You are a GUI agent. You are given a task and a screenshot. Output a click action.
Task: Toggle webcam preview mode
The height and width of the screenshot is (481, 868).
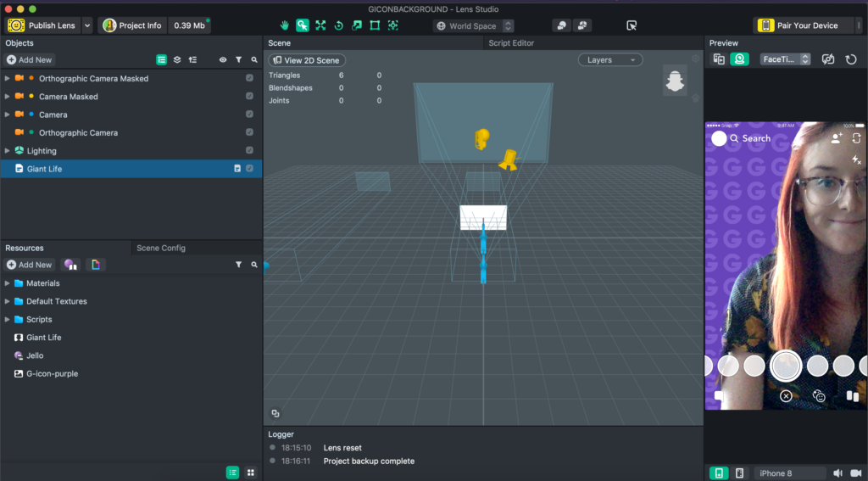point(739,59)
